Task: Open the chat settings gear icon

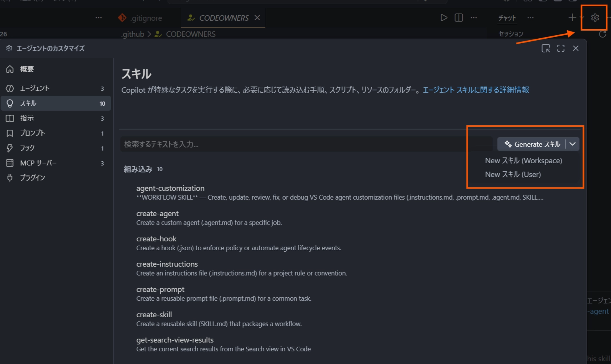Action: tap(595, 18)
